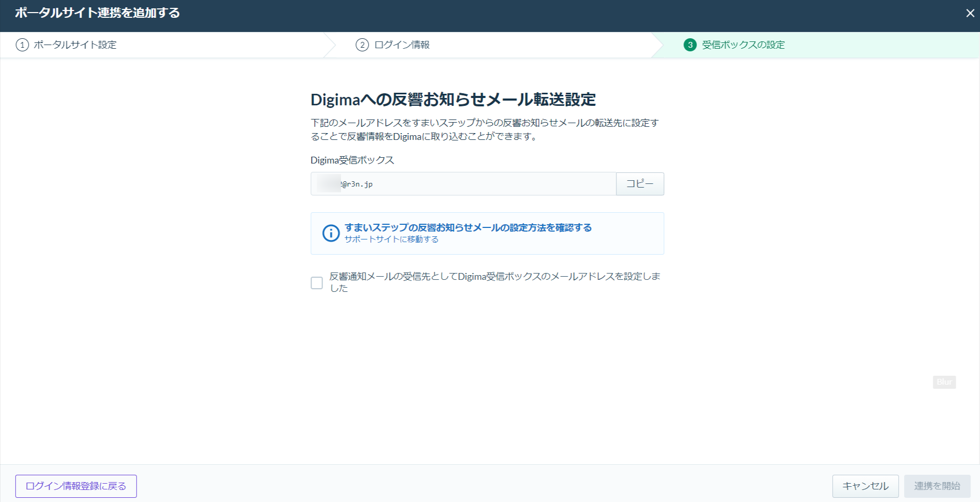Click the blue info circle icon
Screen dimensions: 980x502
331,233
